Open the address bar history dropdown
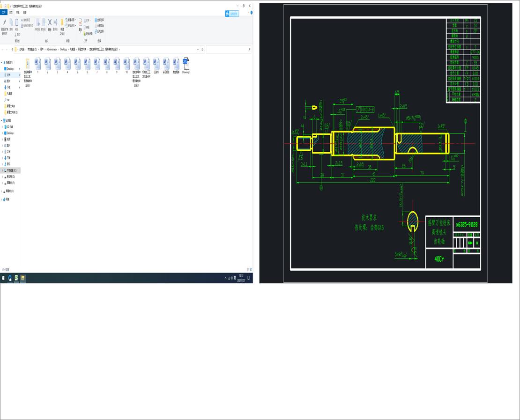This screenshot has height=420, width=520. (198, 49)
